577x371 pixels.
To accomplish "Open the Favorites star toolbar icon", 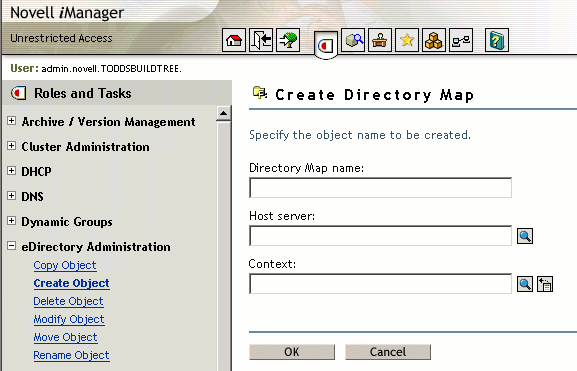I will pyautogui.click(x=407, y=40).
